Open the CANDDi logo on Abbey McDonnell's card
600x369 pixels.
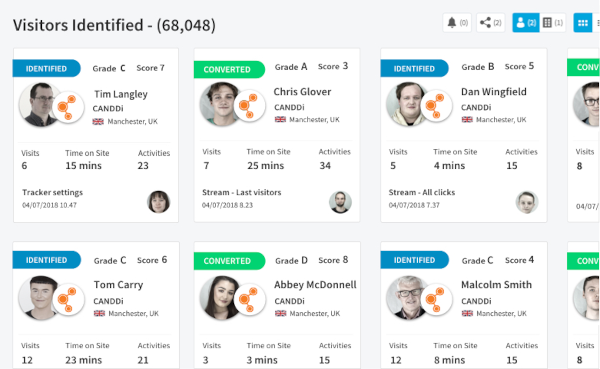pos(249,299)
